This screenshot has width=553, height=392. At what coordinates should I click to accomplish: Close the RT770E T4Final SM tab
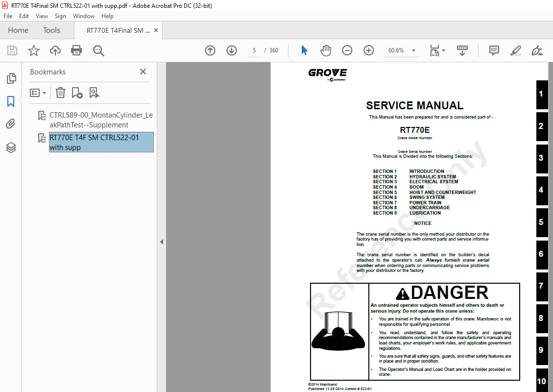click(156, 30)
